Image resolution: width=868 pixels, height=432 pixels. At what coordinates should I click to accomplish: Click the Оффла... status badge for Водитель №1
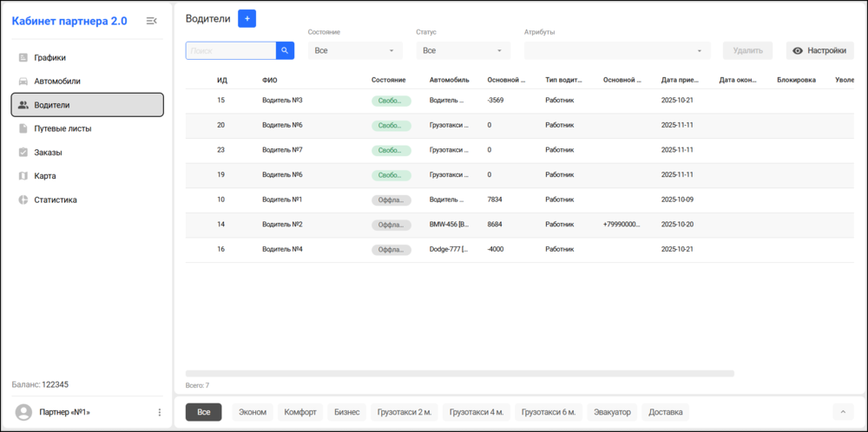391,200
